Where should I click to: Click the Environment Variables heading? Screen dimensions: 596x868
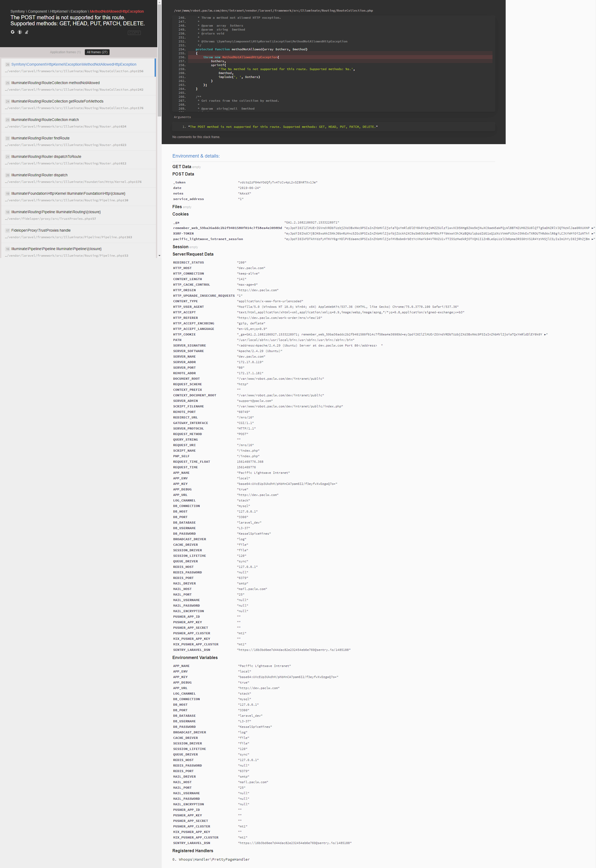click(195, 658)
